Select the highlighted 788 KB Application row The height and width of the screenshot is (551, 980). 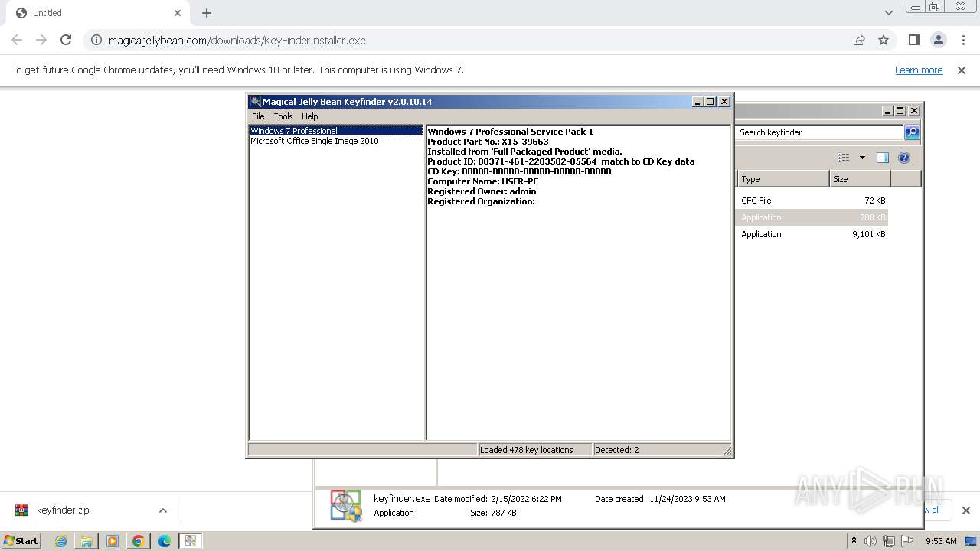(812, 217)
